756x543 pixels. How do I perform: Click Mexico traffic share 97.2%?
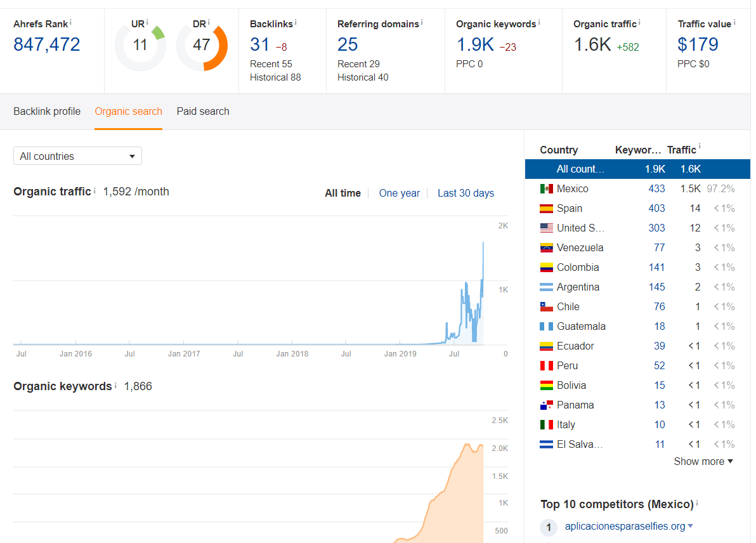pos(721,188)
